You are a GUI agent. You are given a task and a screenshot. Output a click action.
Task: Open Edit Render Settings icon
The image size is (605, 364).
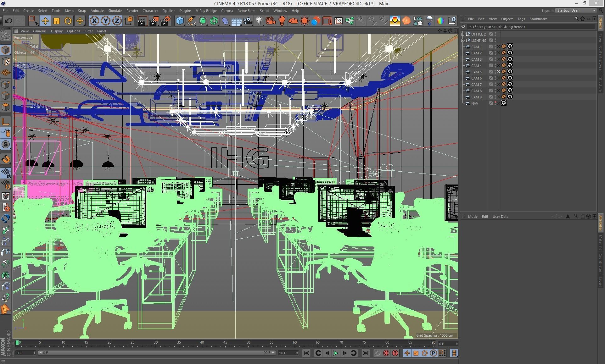[x=165, y=21]
